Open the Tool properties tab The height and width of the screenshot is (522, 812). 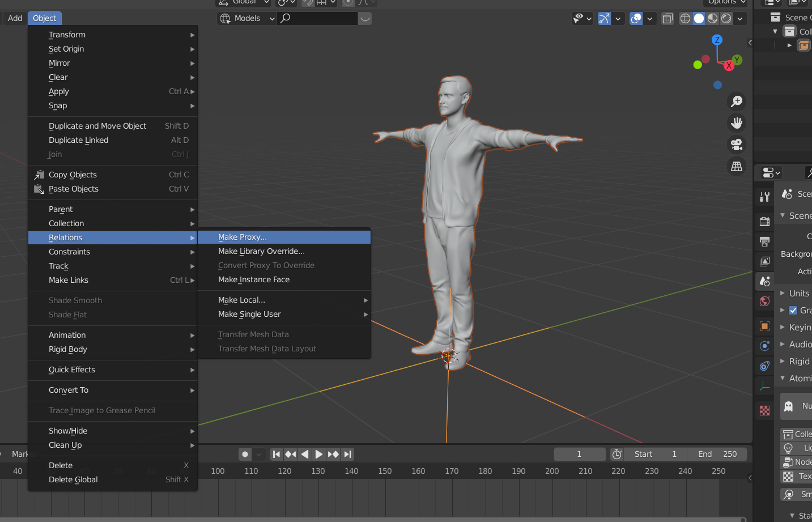[x=764, y=197]
